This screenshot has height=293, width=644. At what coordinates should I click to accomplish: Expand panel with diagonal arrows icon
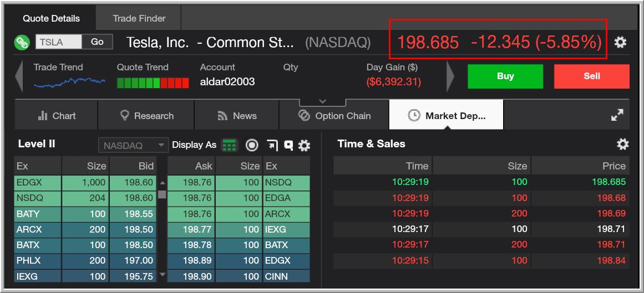pos(617,115)
